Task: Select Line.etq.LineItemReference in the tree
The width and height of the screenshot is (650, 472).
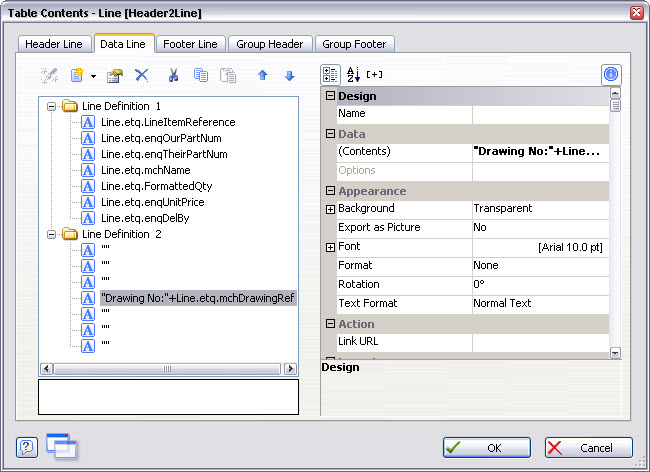Action: coord(168,122)
